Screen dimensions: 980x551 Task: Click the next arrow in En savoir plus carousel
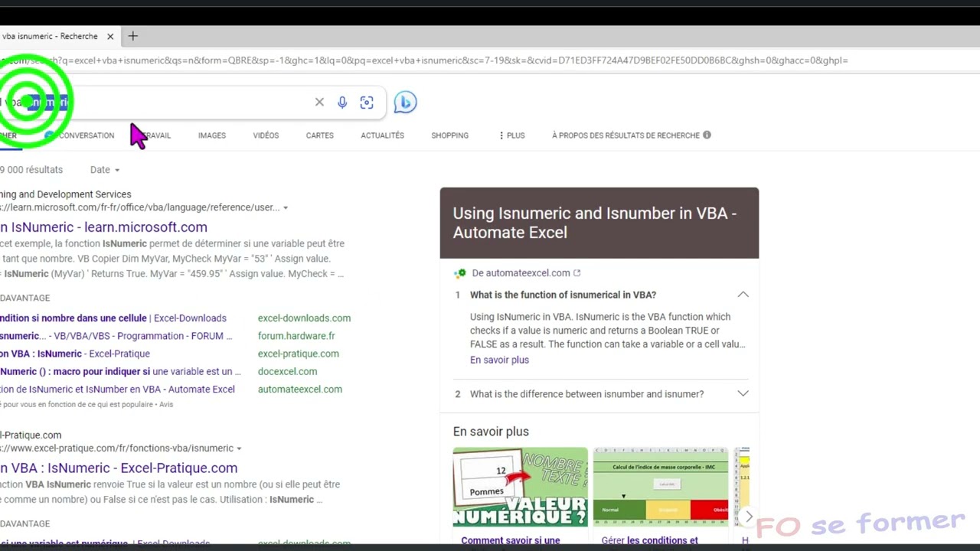[x=749, y=517]
